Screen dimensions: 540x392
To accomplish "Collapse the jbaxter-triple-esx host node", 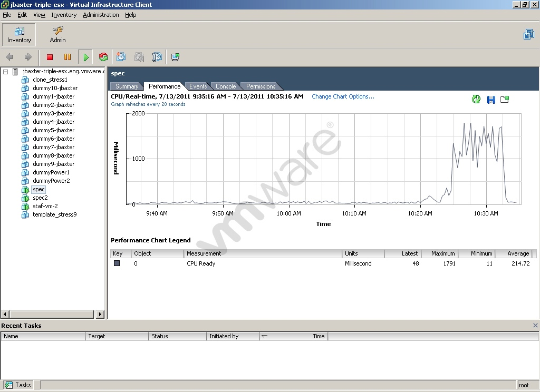I will [x=5, y=72].
